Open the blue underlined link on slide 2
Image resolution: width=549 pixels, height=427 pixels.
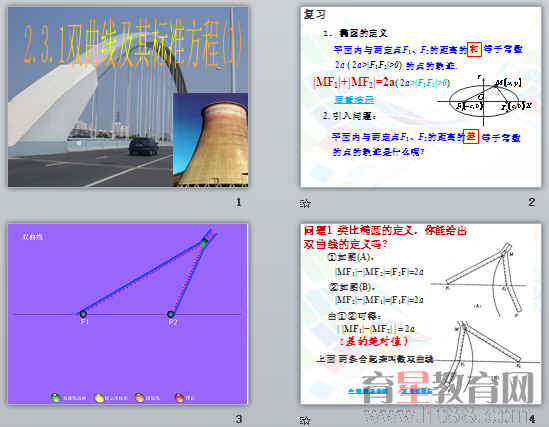point(354,100)
